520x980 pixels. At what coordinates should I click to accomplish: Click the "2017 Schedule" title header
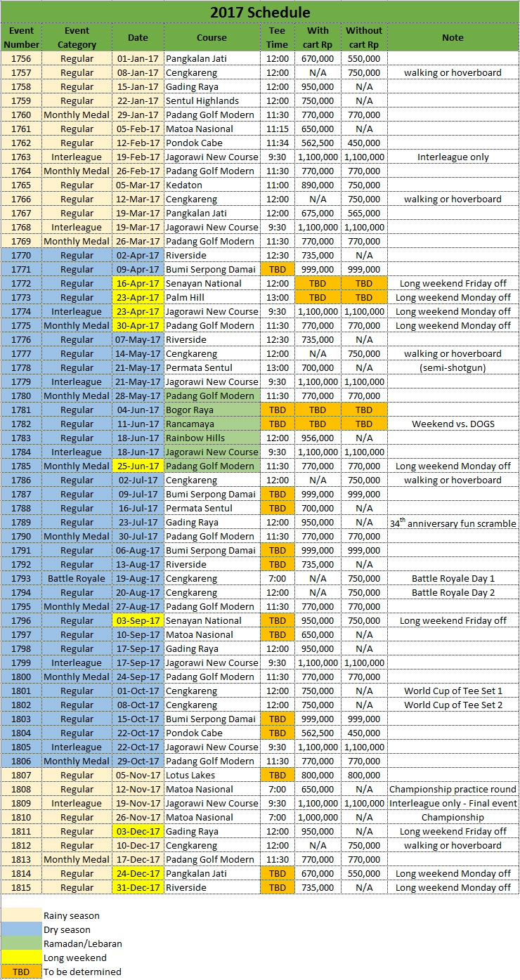point(260,12)
